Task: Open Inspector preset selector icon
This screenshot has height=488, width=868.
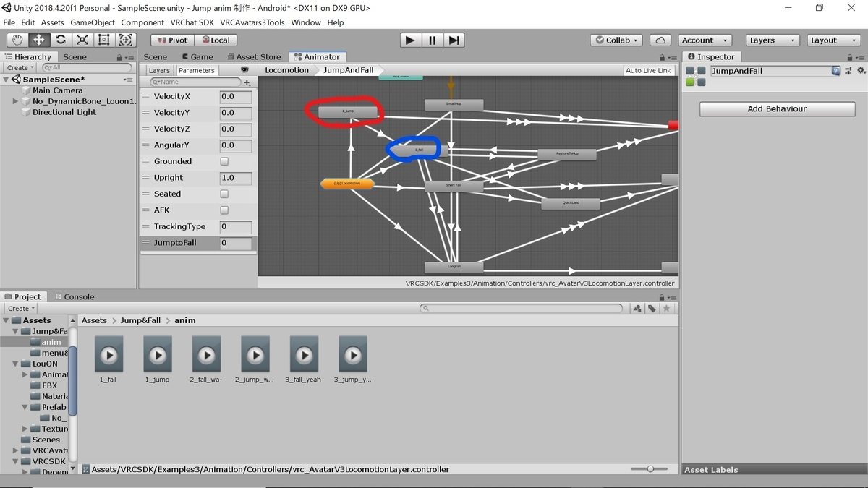Action: pos(848,71)
